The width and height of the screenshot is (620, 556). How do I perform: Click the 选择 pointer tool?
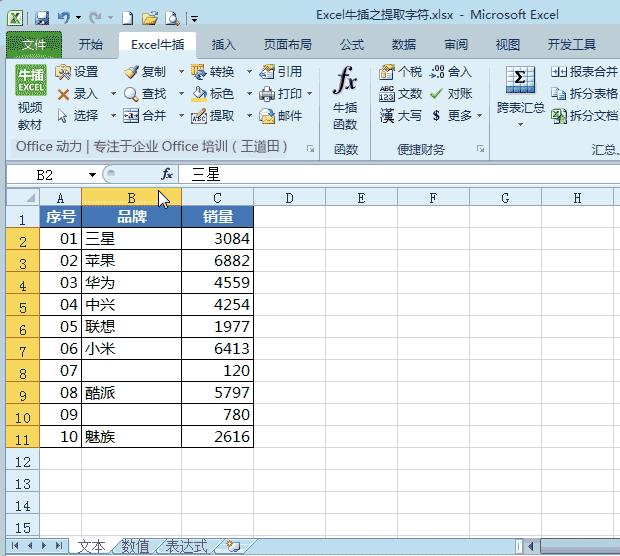78,116
